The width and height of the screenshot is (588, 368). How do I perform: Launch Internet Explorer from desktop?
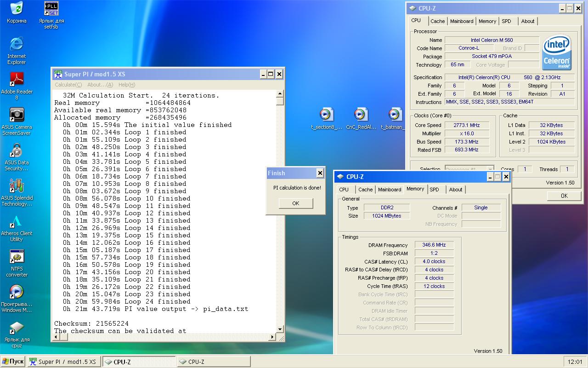[x=17, y=44]
